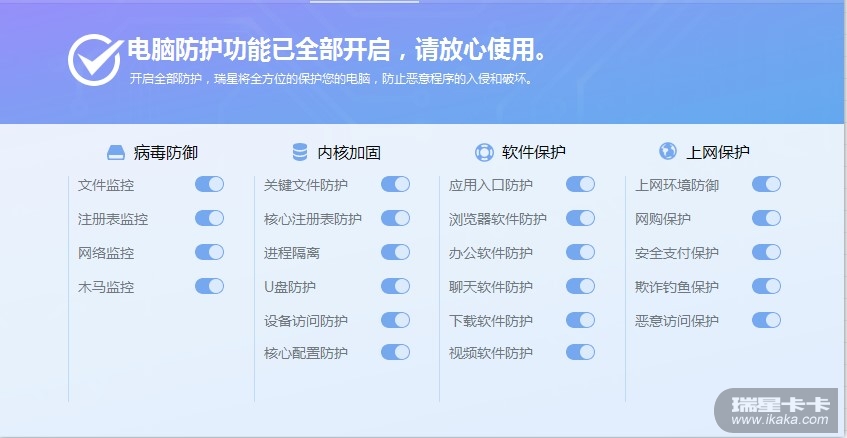This screenshot has height=438, width=847.
Task: Switch off 安全支付保护 toggle
Action: point(766,252)
